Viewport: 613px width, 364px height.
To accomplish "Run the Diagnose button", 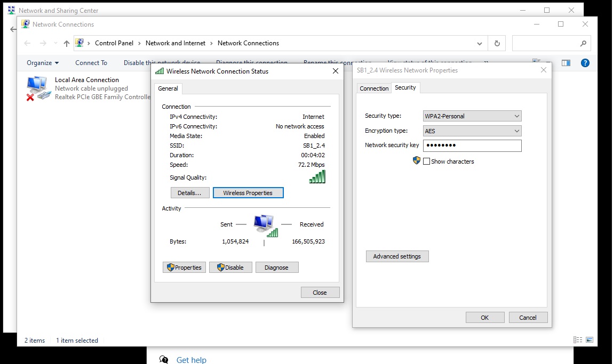I will click(276, 267).
